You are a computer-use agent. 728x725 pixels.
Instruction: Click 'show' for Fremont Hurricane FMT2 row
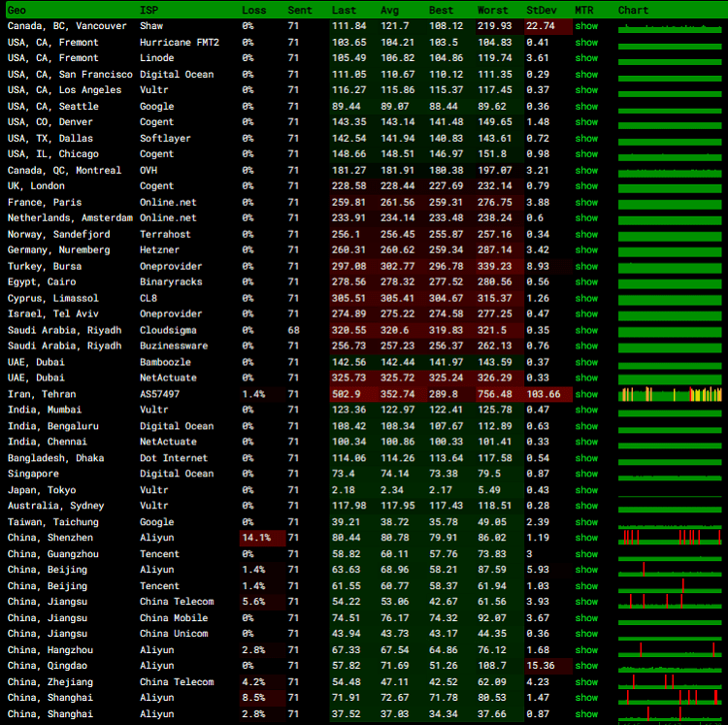(x=586, y=43)
